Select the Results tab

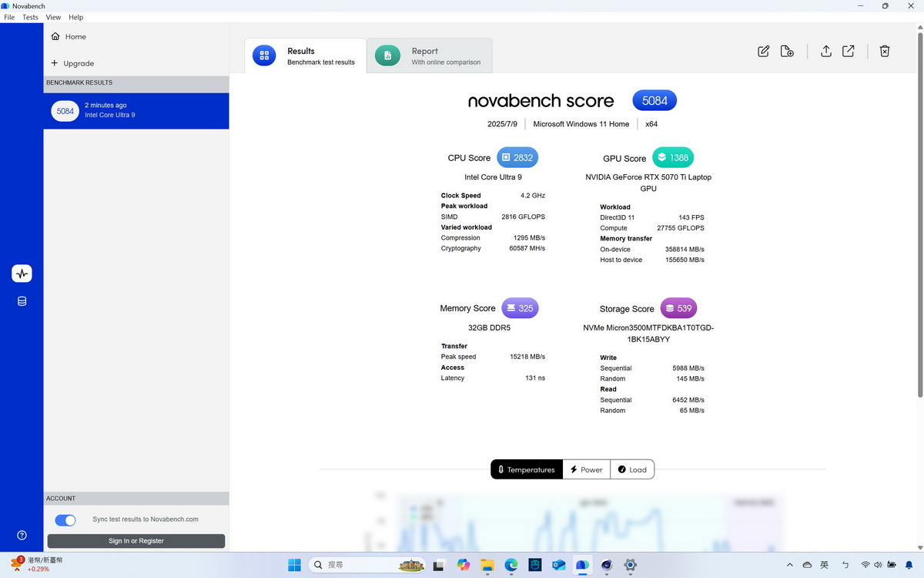point(306,56)
